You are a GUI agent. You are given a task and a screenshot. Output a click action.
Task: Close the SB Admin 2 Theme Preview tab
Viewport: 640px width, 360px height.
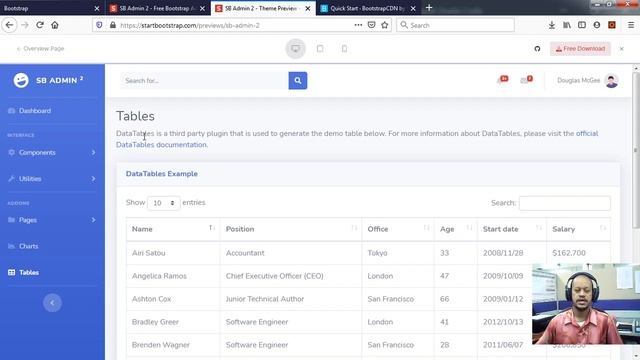(308, 8)
